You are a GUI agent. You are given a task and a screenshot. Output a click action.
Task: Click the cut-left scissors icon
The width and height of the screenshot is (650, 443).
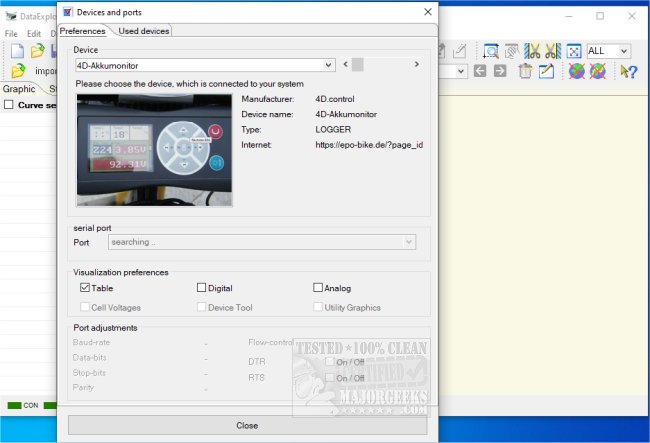coord(532,51)
